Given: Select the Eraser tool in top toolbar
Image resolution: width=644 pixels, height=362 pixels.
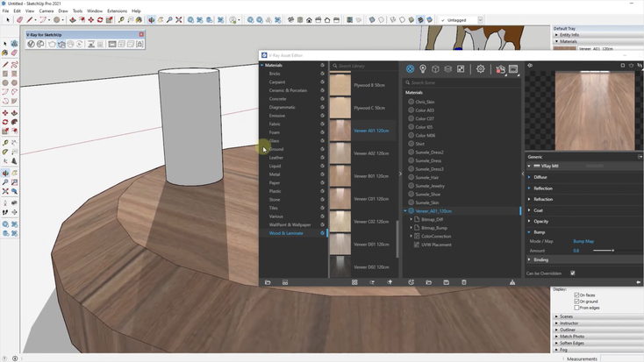Looking at the screenshot, I should pos(19,19).
